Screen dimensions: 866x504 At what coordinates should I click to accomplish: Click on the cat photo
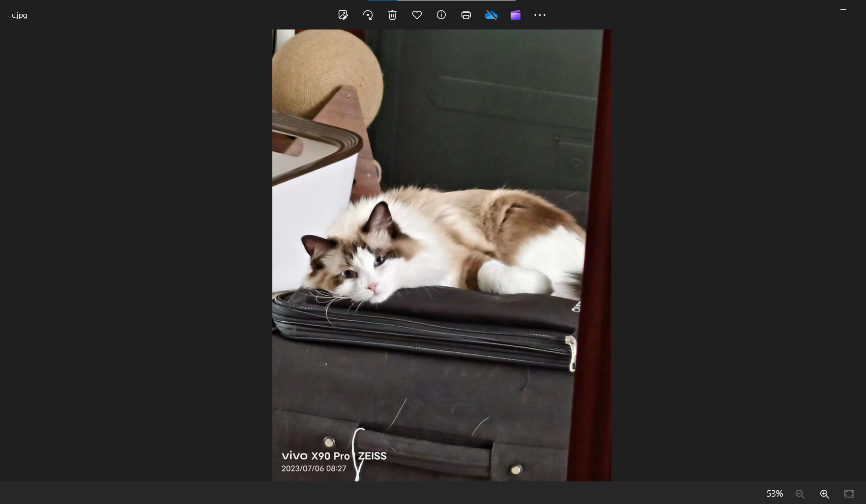442,255
